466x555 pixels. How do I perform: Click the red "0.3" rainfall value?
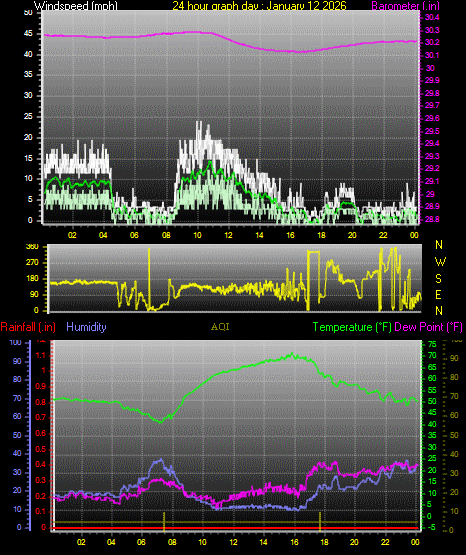point(41,481)
